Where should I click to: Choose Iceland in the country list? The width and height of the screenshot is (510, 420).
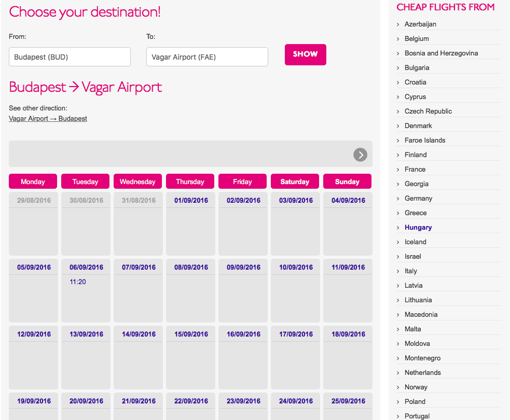[x=416, y=242]
